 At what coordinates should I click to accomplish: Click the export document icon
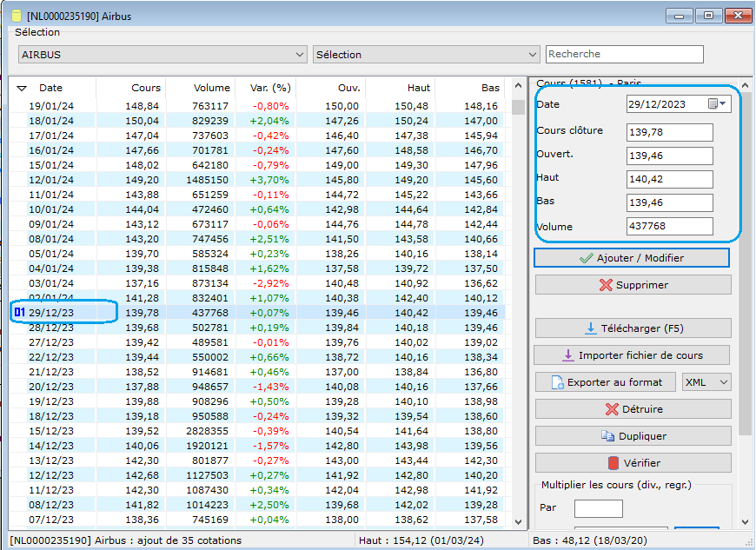tap(557, 382)
